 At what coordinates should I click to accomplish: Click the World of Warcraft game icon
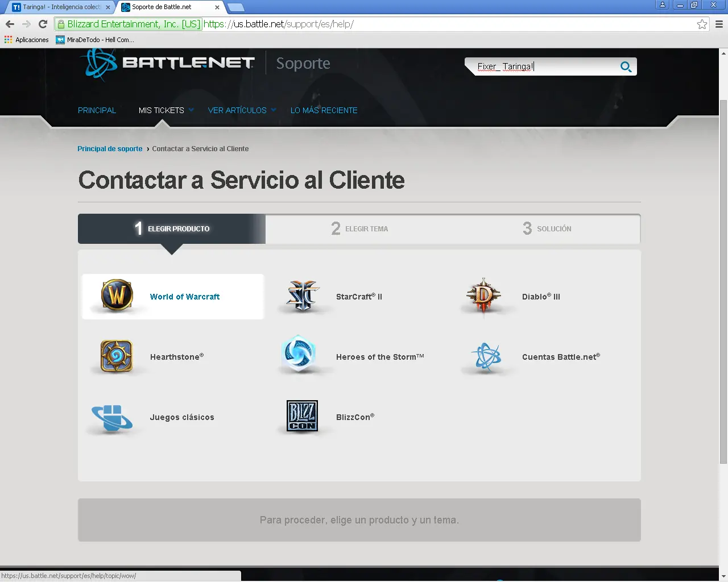pyautogui.click(x=117, y=296)
